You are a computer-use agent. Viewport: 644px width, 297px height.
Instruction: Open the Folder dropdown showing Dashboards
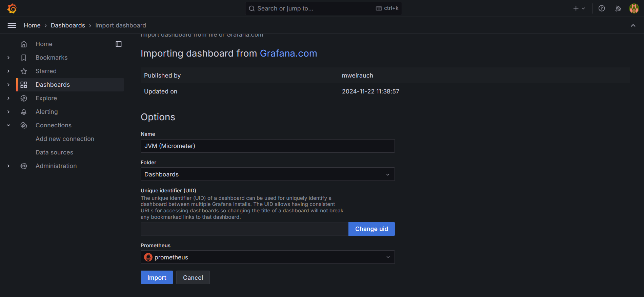pyautogui.click(x=267, y=174)
